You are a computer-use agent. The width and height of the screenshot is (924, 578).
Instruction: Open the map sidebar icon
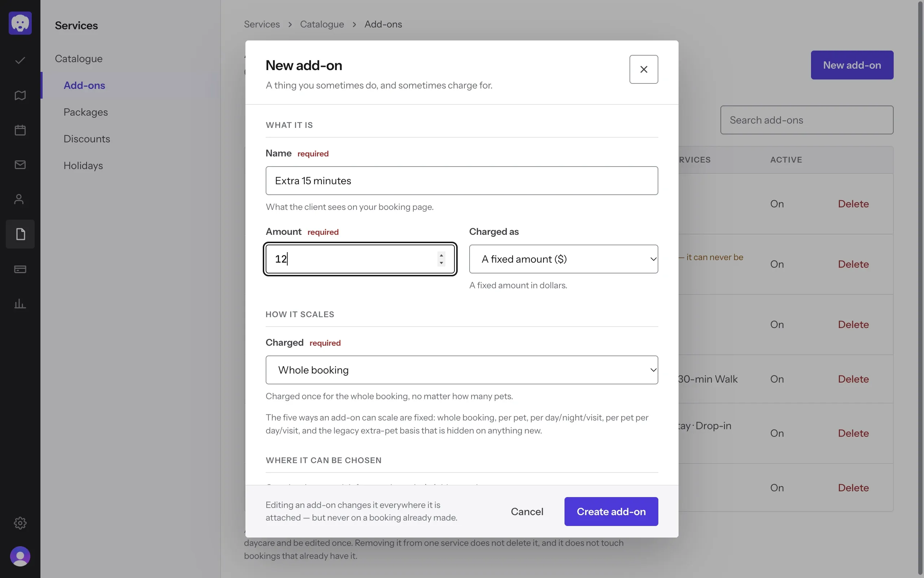(x=20, y=95)
